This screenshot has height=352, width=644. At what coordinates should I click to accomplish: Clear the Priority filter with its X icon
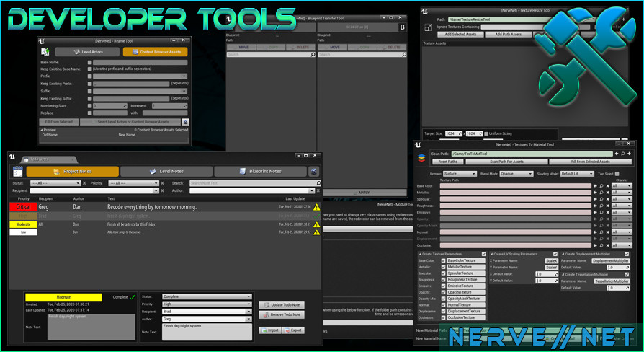point(162,183)
